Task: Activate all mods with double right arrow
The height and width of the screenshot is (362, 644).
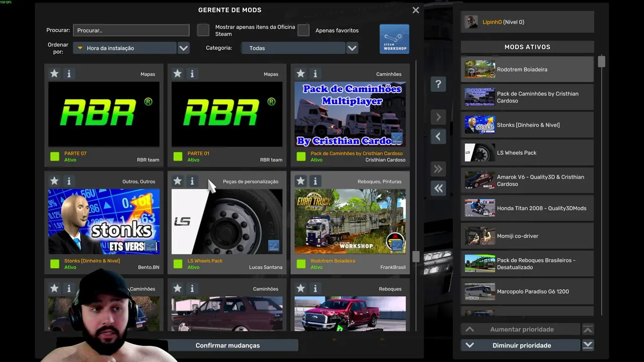Action: coord(438,169)
